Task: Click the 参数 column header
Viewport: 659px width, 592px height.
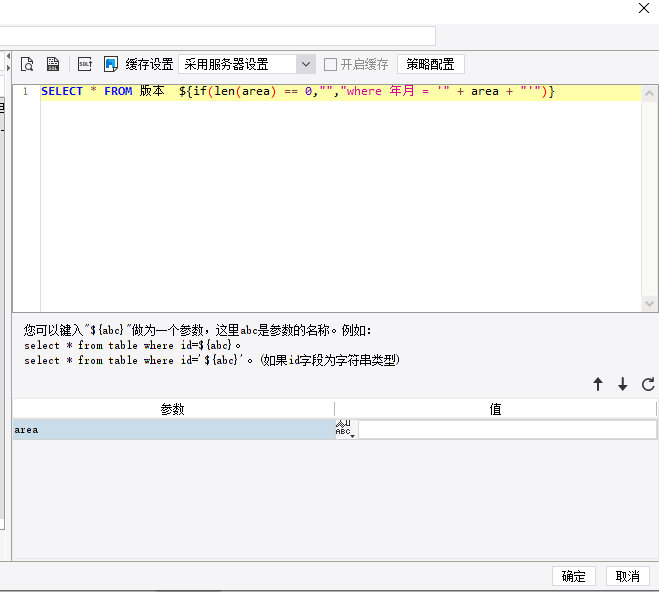Action: point(173,409)
